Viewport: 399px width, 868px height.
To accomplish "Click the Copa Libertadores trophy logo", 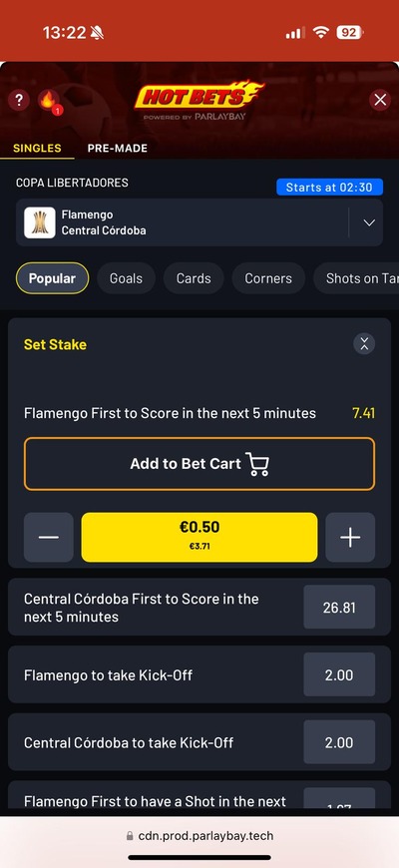I will 39,222.
